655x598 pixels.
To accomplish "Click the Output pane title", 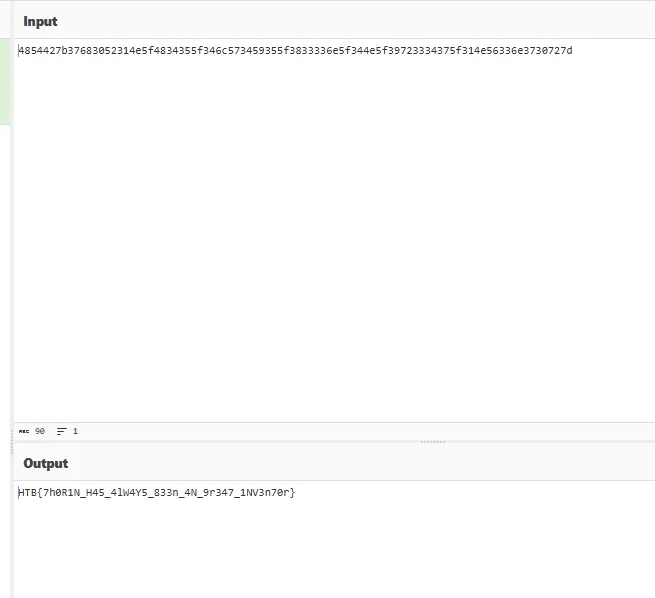I will (x=46, y=463).
